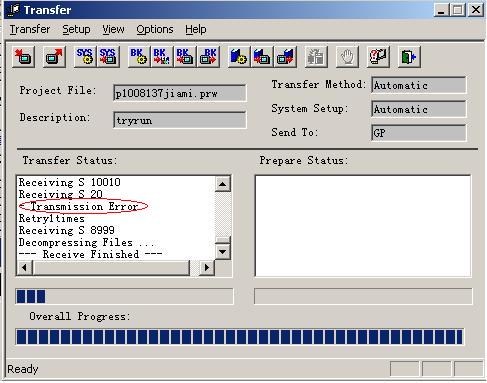
Task: Click the Description field showing tryrun
Action: pos(180,120)
